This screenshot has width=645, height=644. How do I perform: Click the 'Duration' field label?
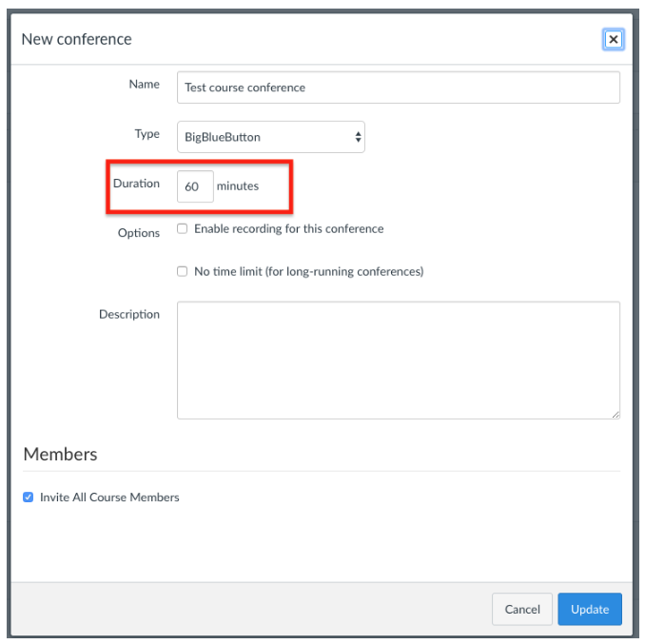136,184
